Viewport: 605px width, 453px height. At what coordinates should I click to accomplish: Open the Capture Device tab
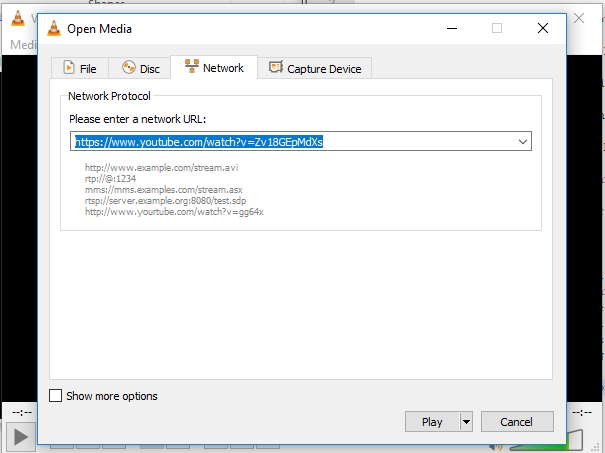[x=315, y=68]
